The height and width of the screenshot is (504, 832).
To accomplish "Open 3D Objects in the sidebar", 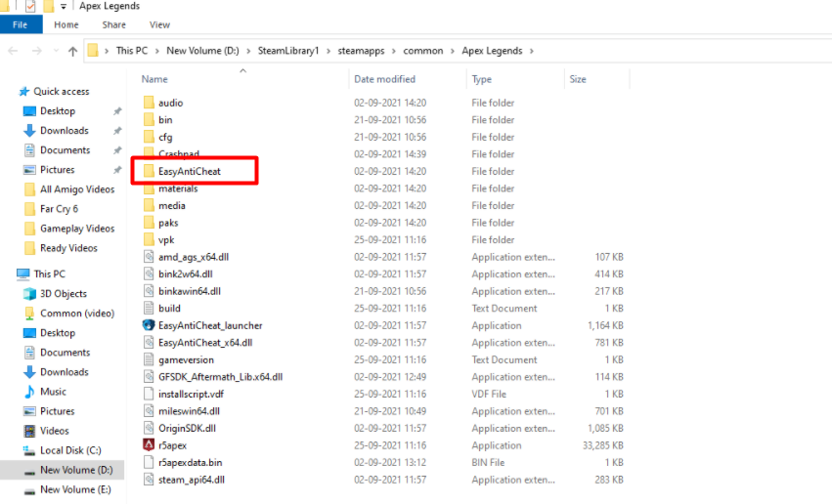I will pyautogui.click(x=64, y=294).
